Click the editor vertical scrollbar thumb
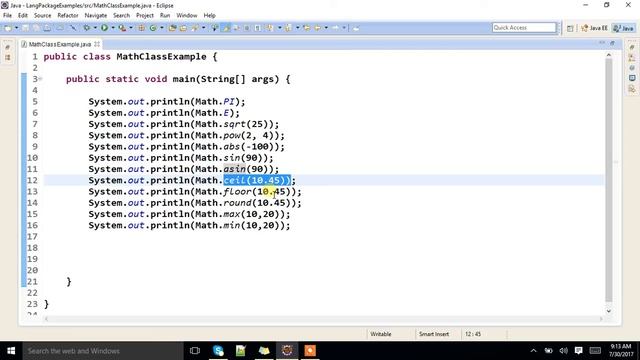Screen dimensions: 640x360 (609, 180)
